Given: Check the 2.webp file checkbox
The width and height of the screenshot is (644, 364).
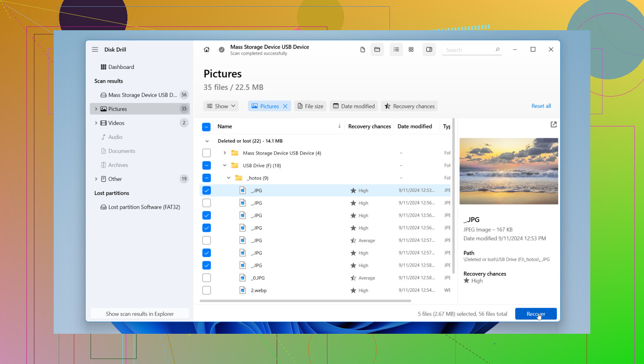Looking at the screenshot, I should [x=206, y=290].
